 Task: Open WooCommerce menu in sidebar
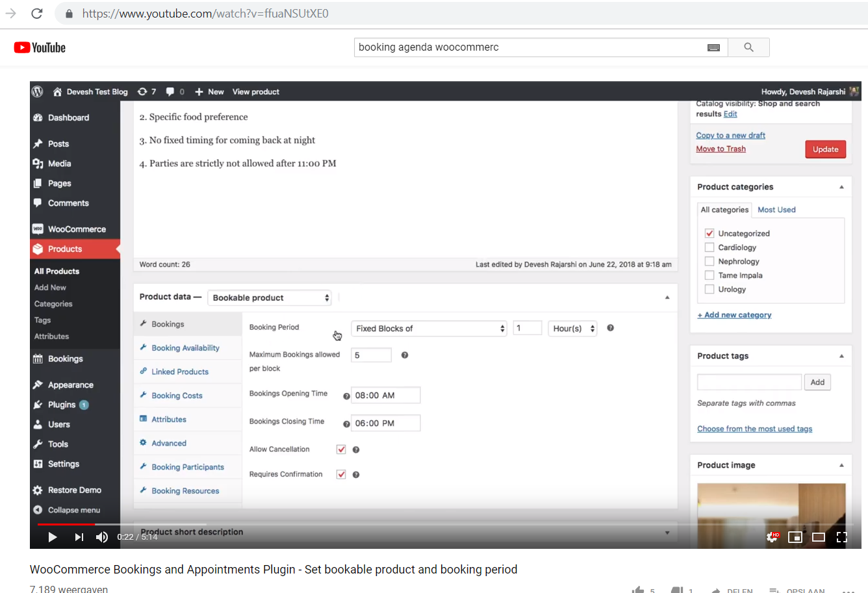(x=76, y=229)
